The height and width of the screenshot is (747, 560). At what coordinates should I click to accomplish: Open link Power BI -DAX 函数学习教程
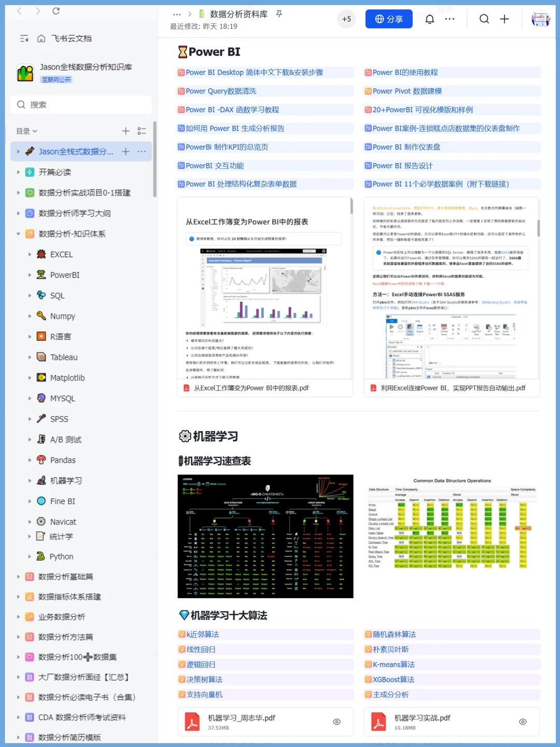[x=232, y=110]
